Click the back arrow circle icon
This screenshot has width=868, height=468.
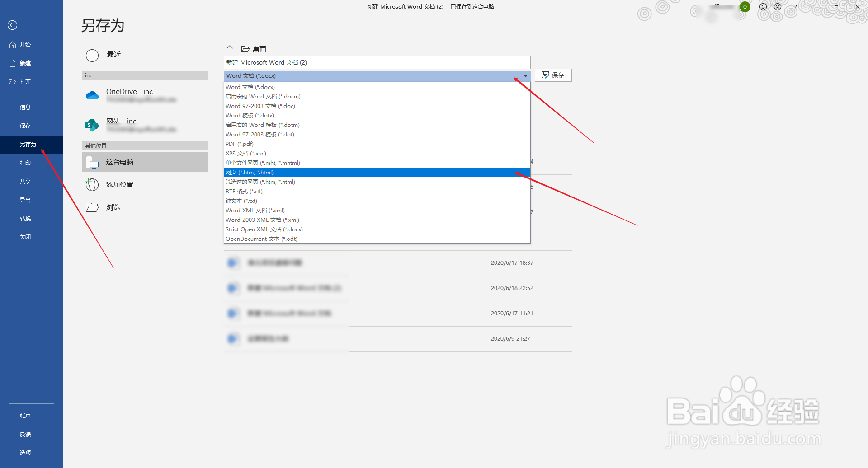pos(13,25)
